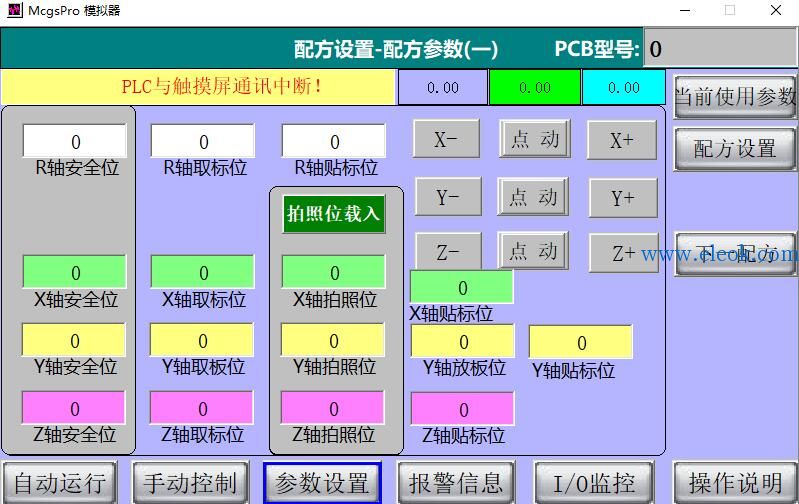Open the 自动运行 screen
799x504 pixels.
61,483
